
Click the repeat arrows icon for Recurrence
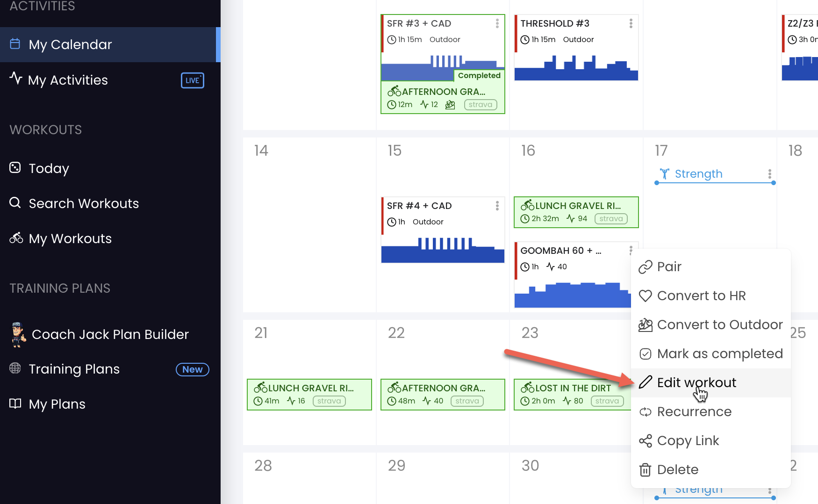click(x=645, y=412)
